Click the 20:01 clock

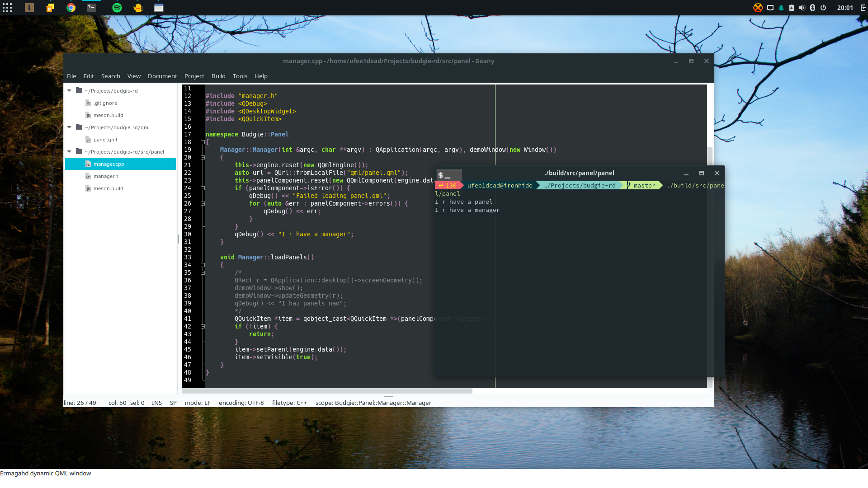(845, 8)
